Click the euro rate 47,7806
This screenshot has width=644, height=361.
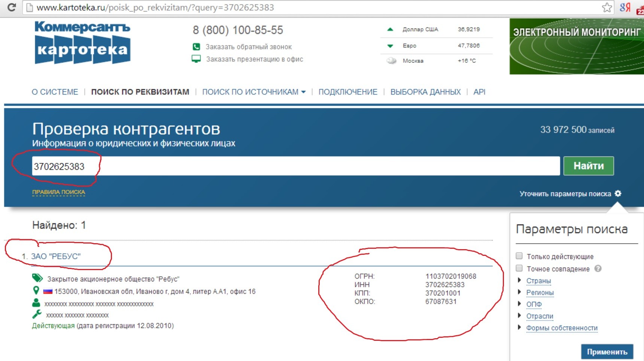coord(469,46)
